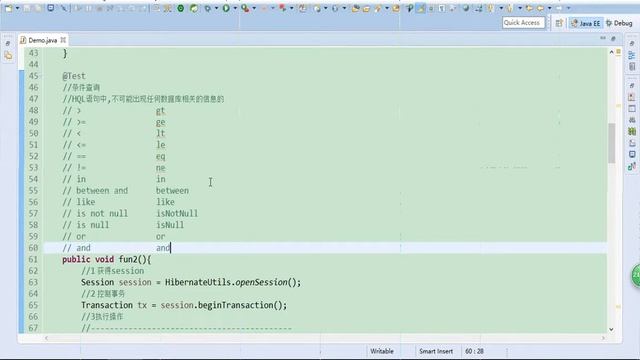Open the Package Explorer minimized view icon
The width and height of the screenshot is (640, 360).
coord(8,56)
